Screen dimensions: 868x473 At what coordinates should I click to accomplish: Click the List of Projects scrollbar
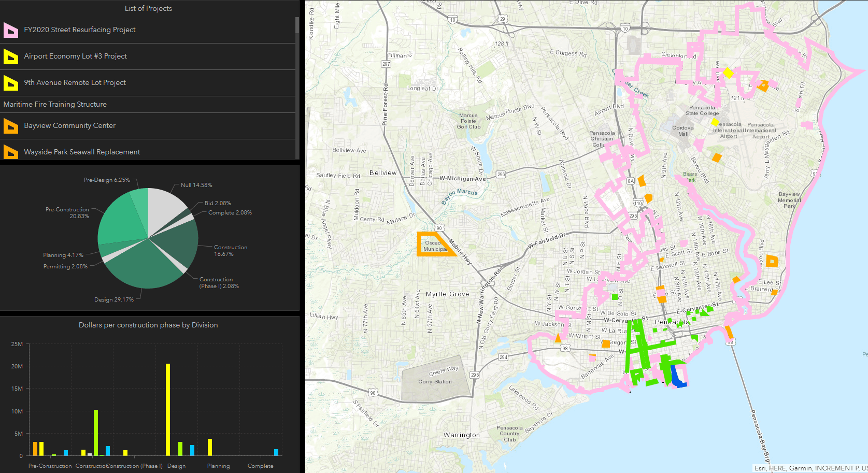pos(297,25)
